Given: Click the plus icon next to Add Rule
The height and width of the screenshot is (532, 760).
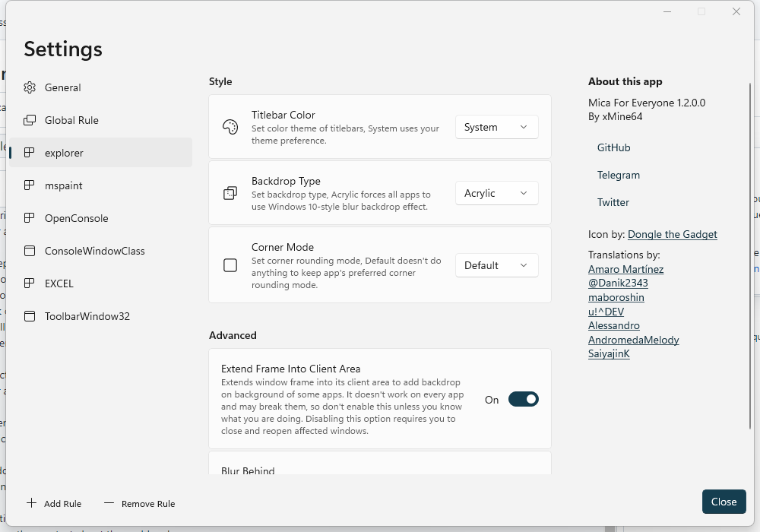Looking at the screenshot, I should tap(30, 503).
